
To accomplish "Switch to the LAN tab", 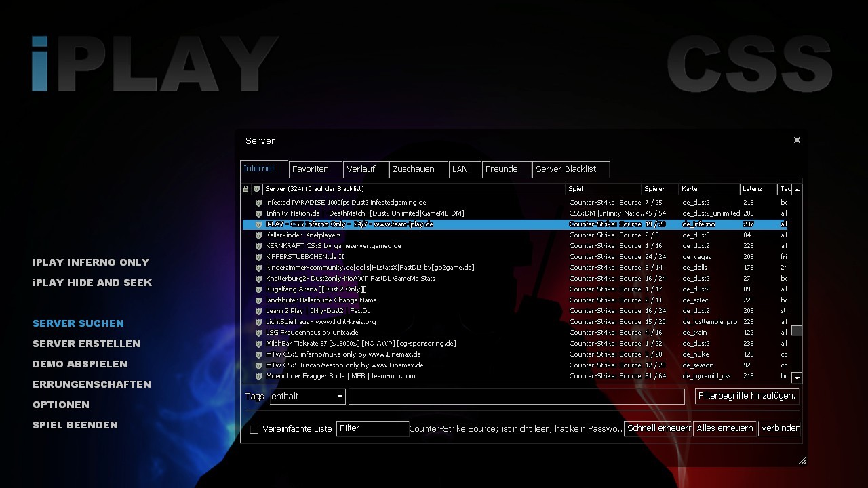I will [x=465, y=169].
